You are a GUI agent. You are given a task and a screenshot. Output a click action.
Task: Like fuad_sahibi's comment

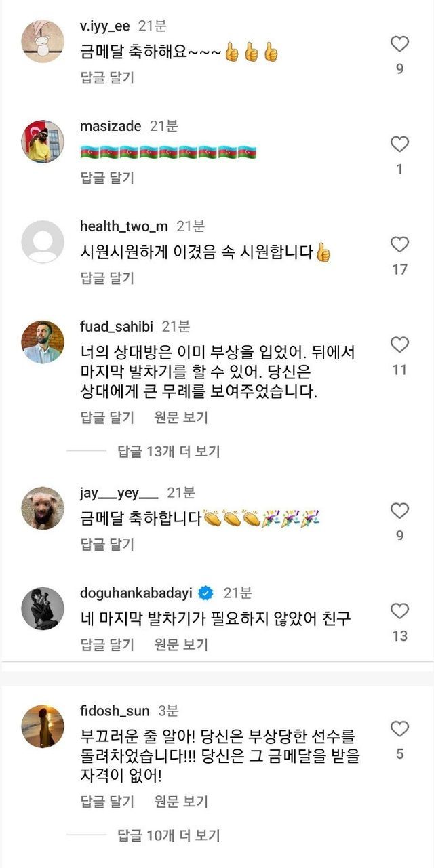coord(399,345)
